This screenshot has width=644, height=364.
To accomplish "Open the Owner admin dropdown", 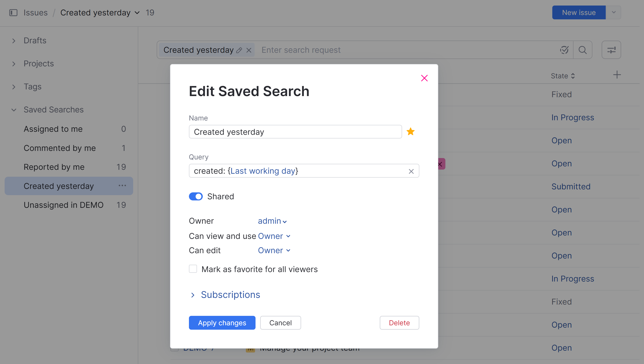I will click(272, 221).
